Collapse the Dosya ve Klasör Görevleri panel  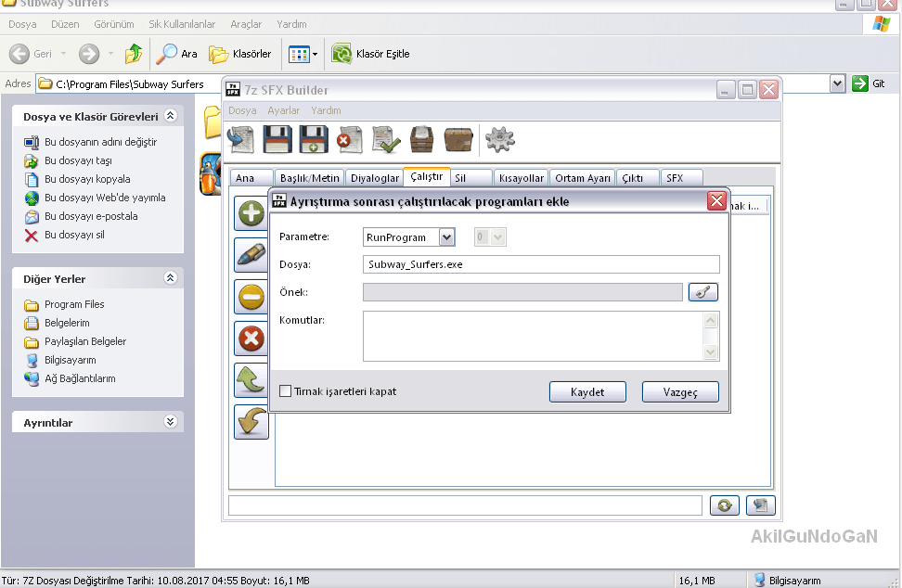pyautogui.click(x=170, y=117)
